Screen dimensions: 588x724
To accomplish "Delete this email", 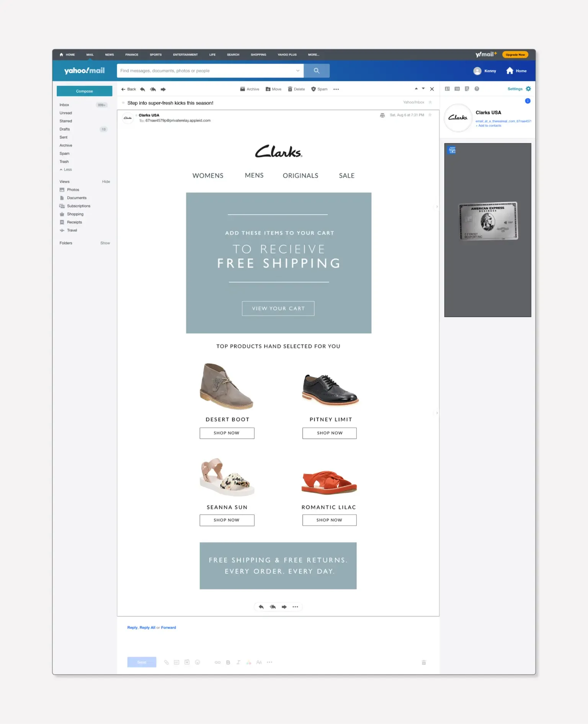I will [x=296, y=89].
